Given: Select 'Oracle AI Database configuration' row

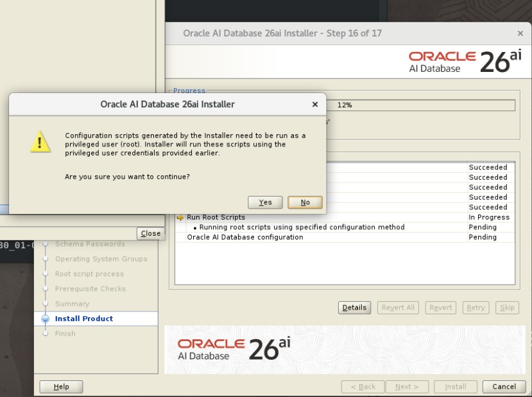Looking at the screenshot, I should click(345, 237).
